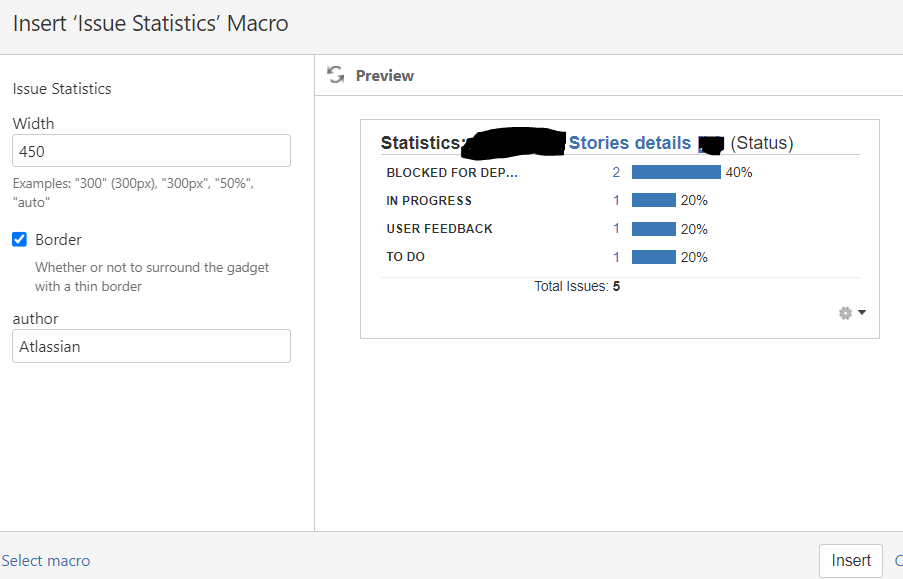Open the gadget gear settings menu
Image resolution: width=903 pixels, height=579 pixels.
tap(851, 313)
